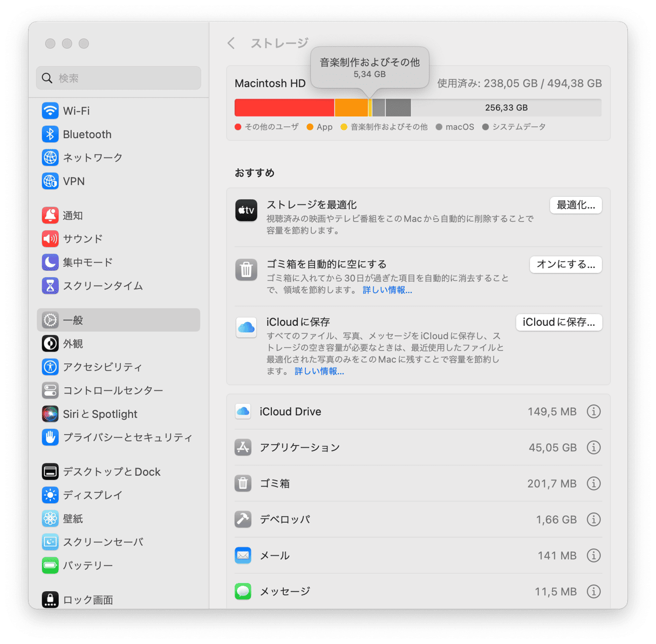Click the 最適化... button

pos(576,205)
